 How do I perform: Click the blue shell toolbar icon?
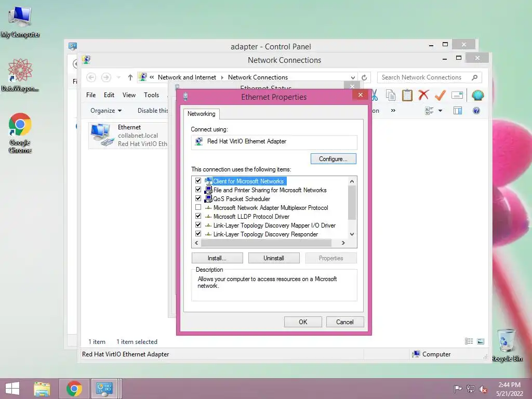coord(477,95)
